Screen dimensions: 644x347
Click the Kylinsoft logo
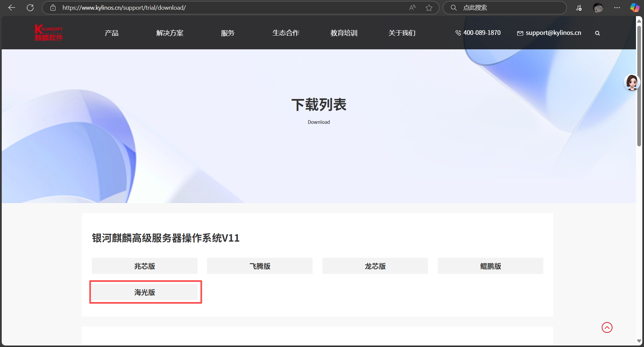pos(49,33)
